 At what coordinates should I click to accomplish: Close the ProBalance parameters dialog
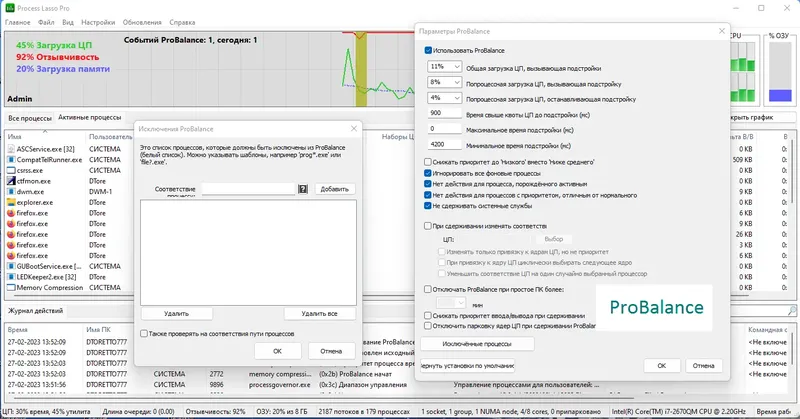point(721,31)
